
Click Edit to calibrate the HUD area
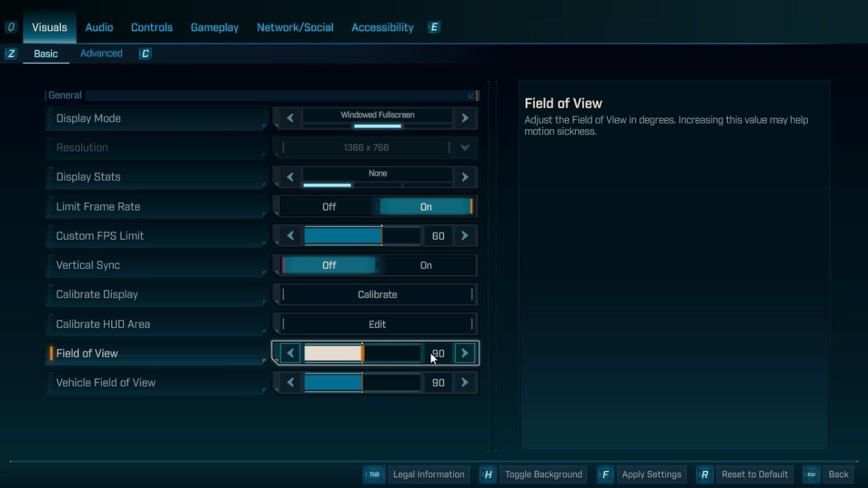(x=376, y=324)
